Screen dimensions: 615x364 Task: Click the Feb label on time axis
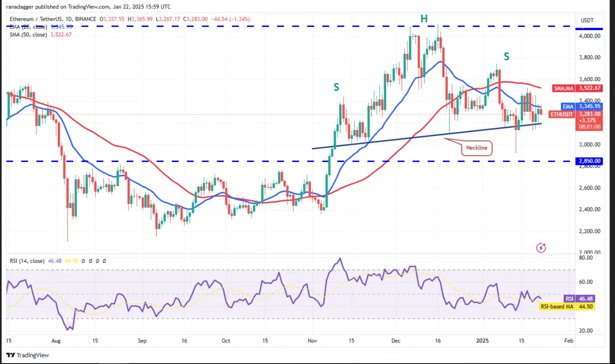click(x=569, y=341)
